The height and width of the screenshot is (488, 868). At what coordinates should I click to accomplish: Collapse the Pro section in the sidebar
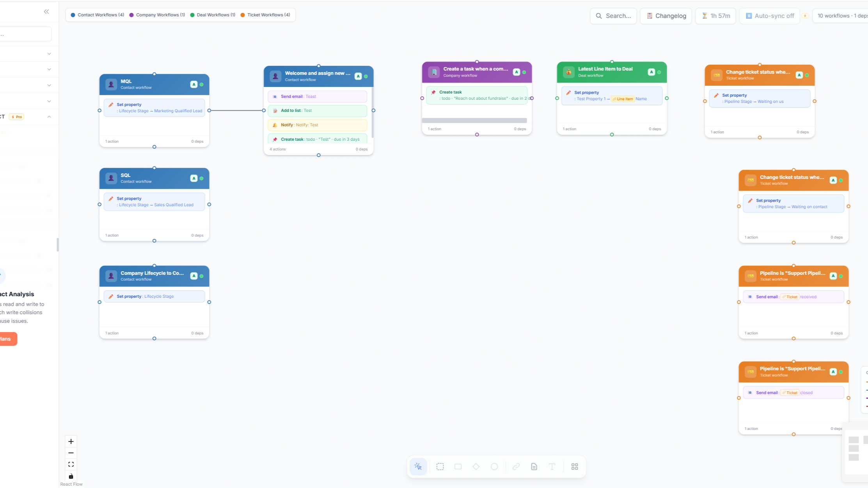pos(49,116)
